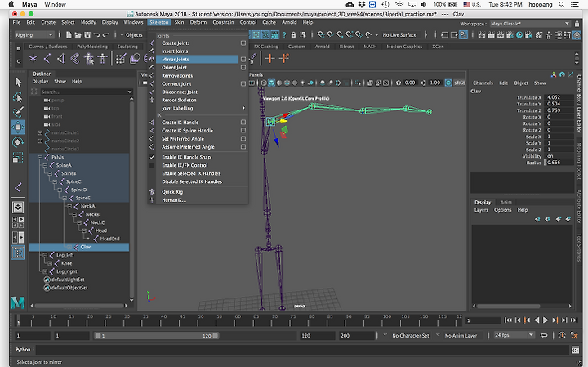
Task: Open Connect Joint option box
Action: coord(243,83)
